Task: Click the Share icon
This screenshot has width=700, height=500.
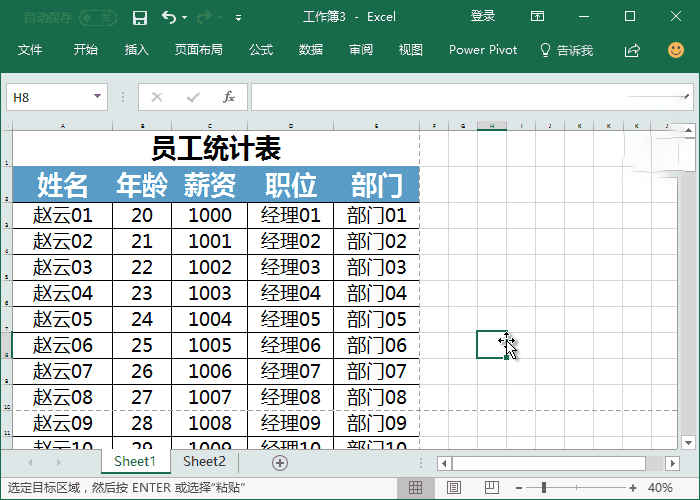Action: click(632, 50)
